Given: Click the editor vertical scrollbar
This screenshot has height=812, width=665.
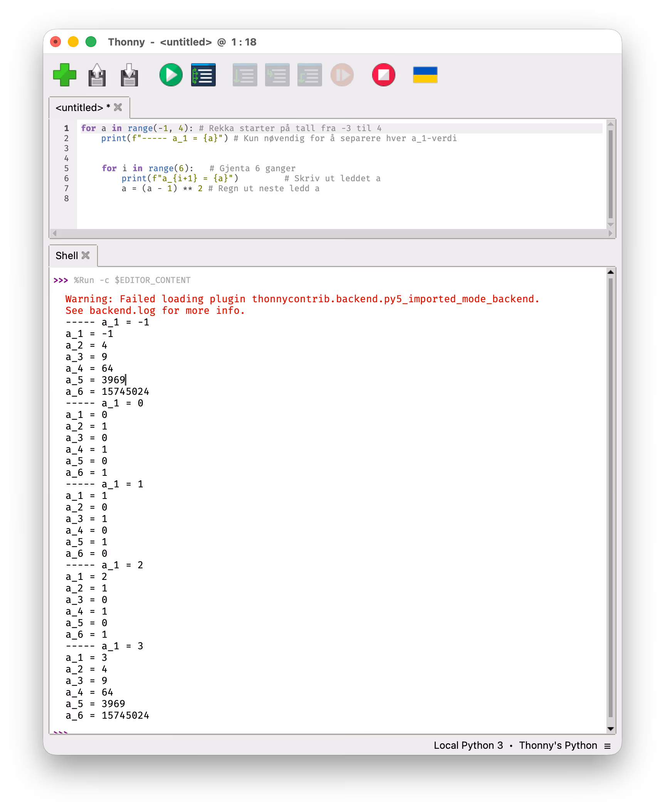Looking at the screenshot, I should click(610, 174).
